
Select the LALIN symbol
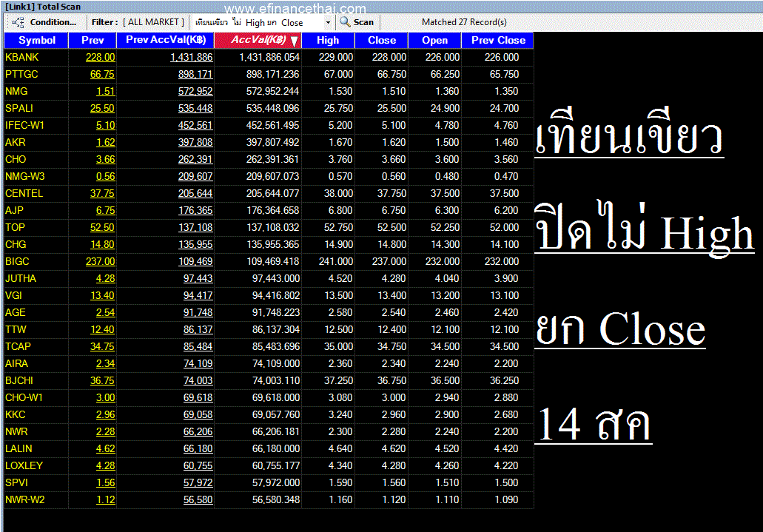coord(19,449)
